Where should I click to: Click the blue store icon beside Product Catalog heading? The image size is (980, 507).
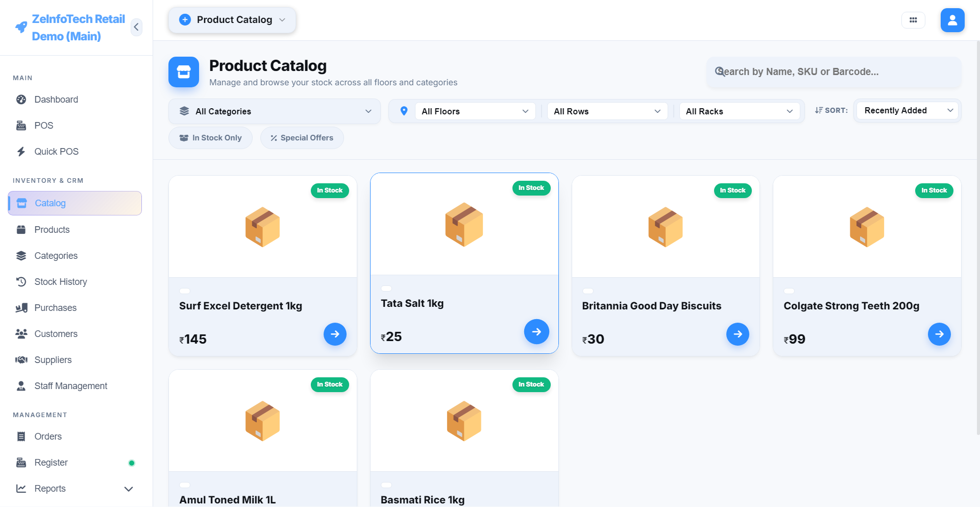click(x=184, y=72)
